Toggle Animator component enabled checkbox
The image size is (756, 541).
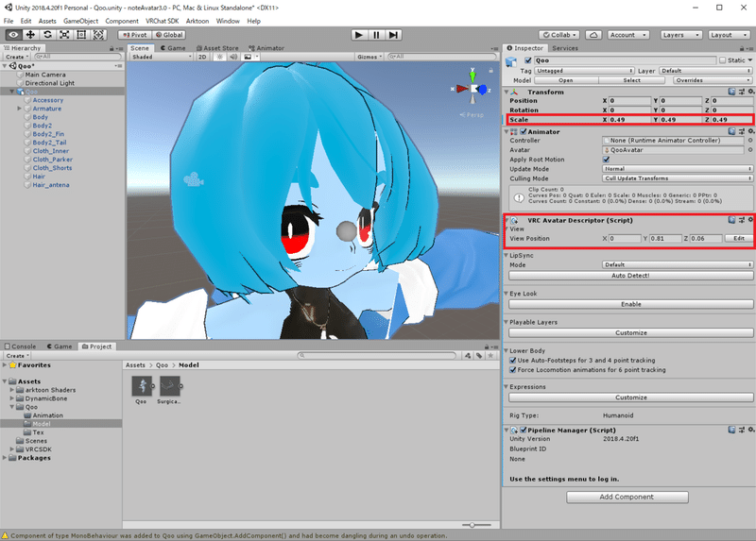coord(524,131)
